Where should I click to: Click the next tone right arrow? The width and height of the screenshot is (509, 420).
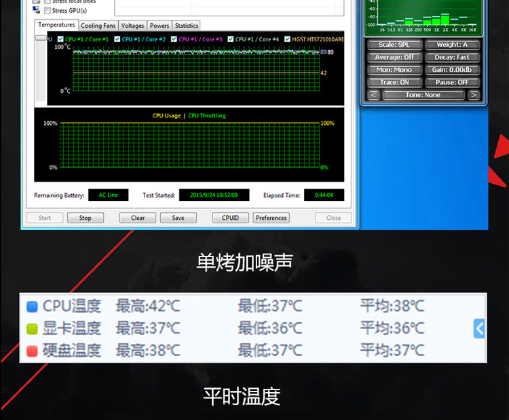point(474,95)
